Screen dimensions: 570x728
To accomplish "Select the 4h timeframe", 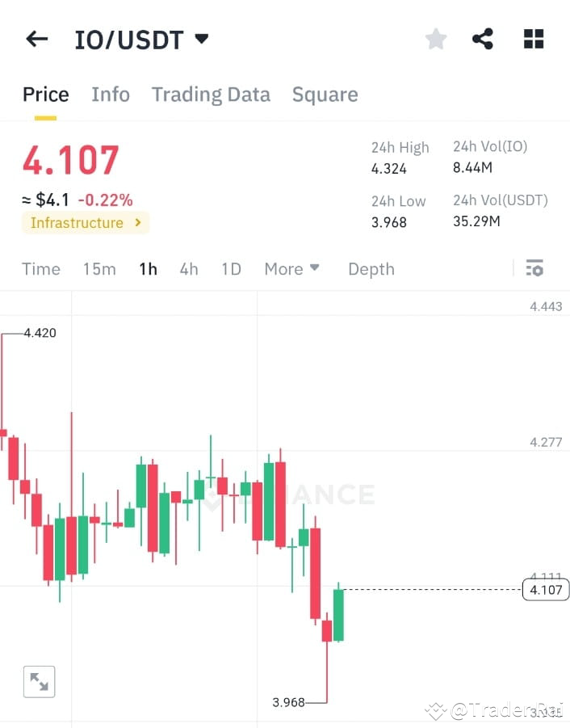I will pyautogui.click(x=188, y=269).
